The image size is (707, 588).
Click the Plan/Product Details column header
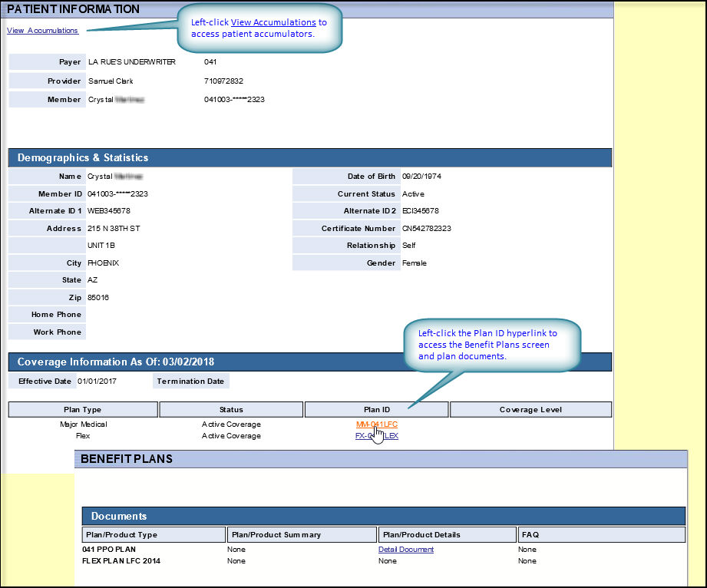click(x=447, y=535)
